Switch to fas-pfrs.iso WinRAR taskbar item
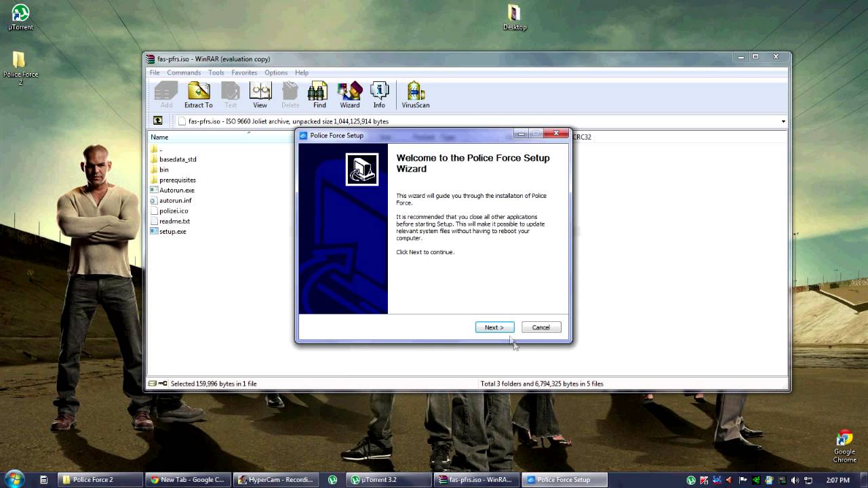This screenshot has height=488, width=868. [x=476, y=480]
